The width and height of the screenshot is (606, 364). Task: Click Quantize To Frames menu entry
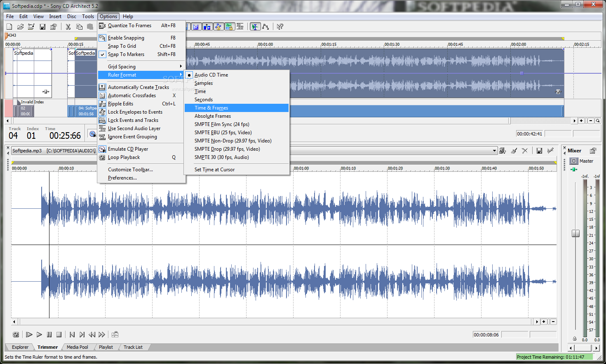point(141,26)
